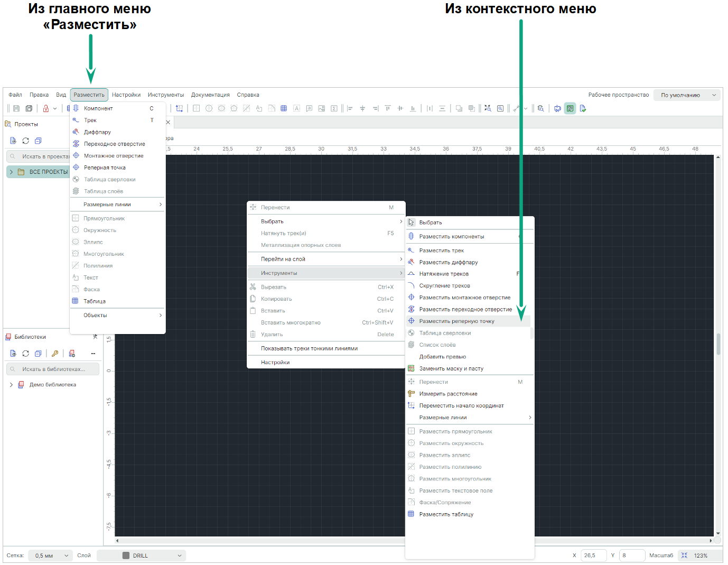Open the workspace dropdown По умолчанию

pyautogui.click(x=688, y=95)
